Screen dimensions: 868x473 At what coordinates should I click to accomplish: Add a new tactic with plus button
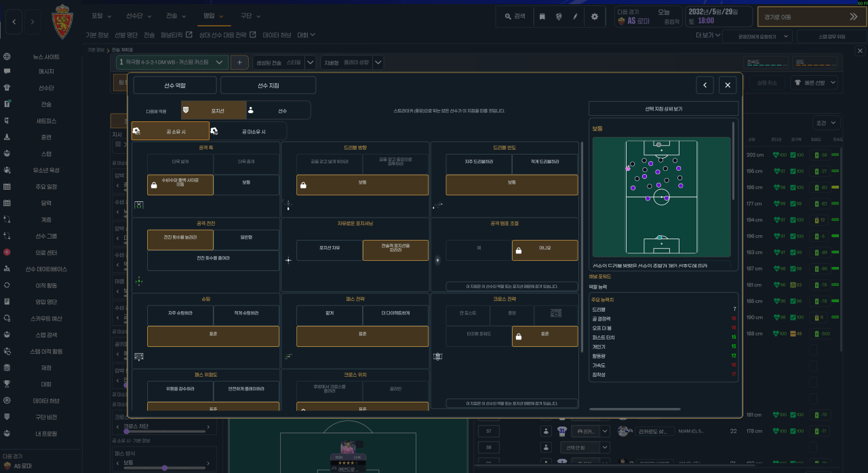(239, 62)
